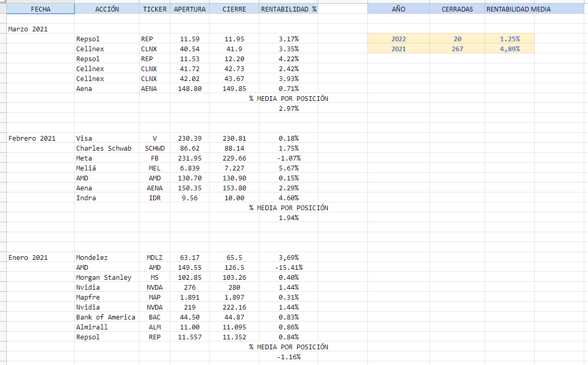This screenshot has height=365, width=588.
Task: Select the ACCIÓN column header
Action: point(107,9)
